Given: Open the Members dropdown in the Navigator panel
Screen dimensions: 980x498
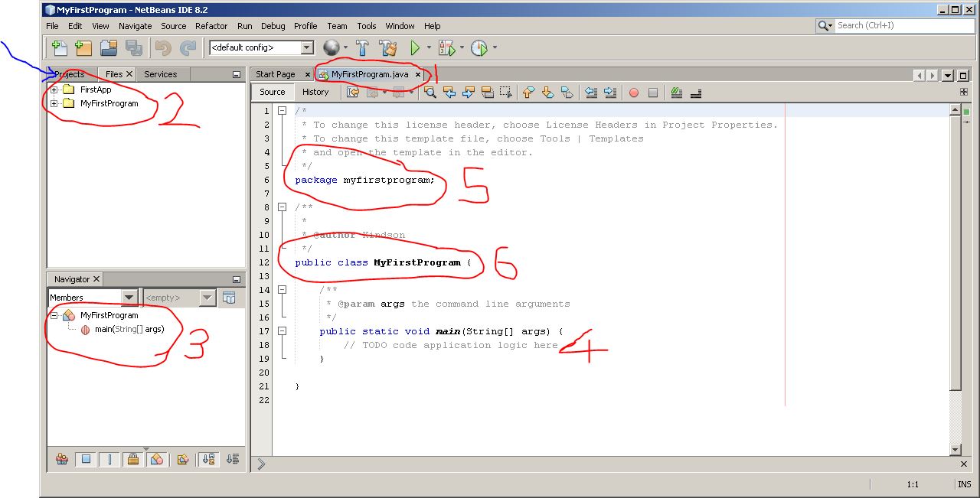Looking at the screenshot, I should (x=129, y=297).
